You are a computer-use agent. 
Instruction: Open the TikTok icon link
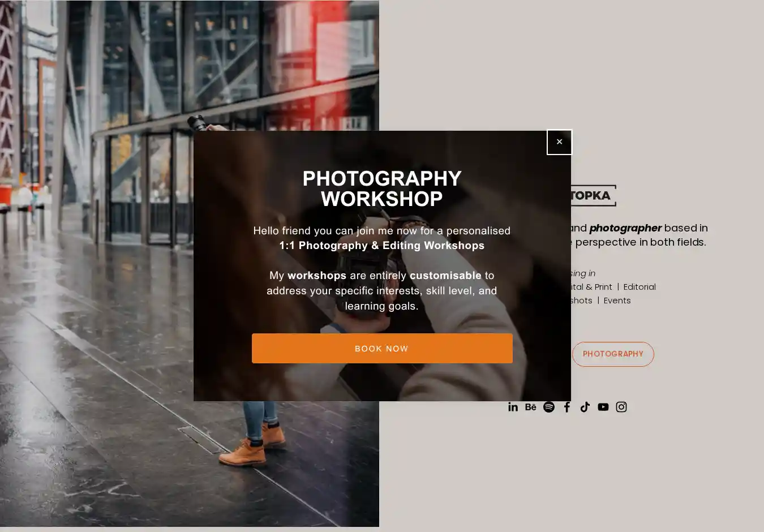click(x=585, y=407)
